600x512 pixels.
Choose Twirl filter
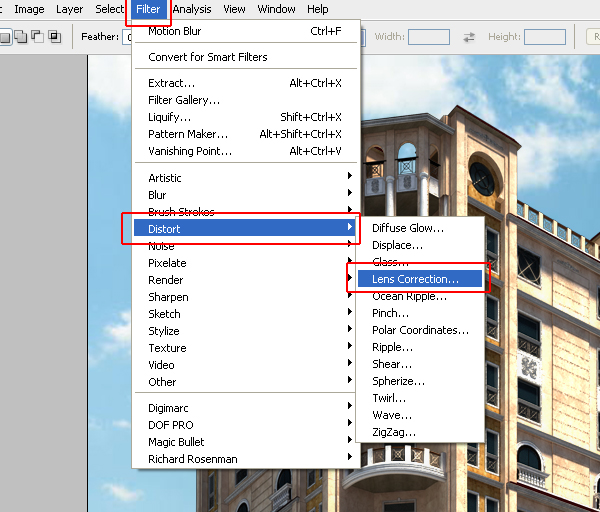point(420,398)
